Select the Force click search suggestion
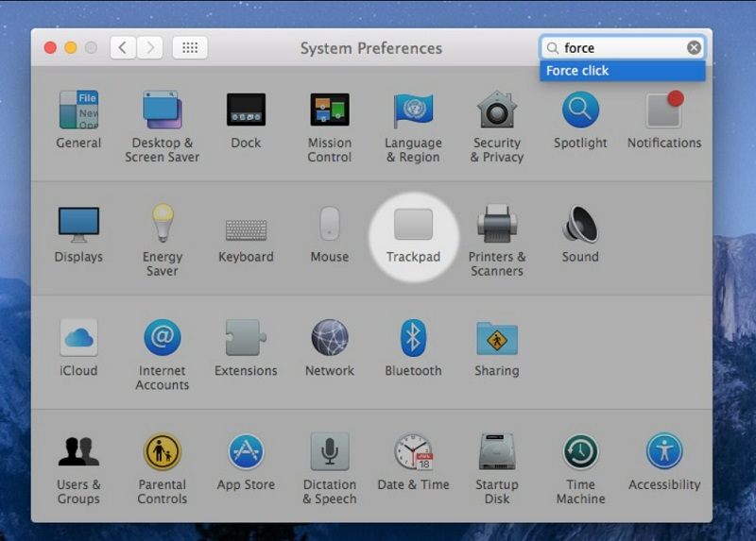Viewport: 756px width, 541px height. coord(623,71)
